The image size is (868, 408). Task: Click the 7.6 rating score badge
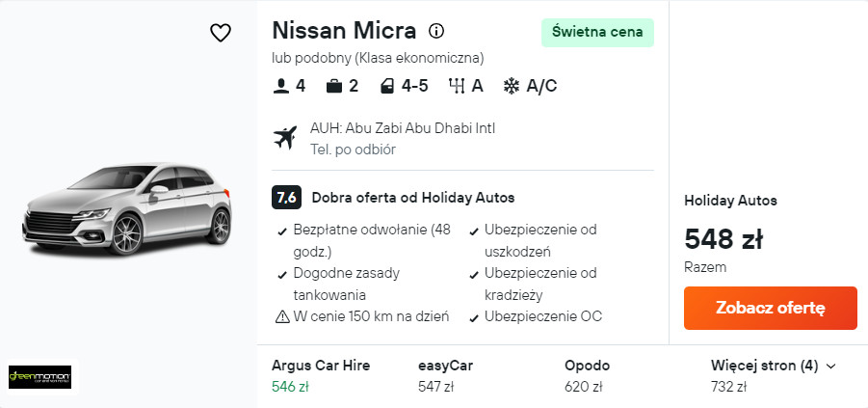tap(286, 198)
